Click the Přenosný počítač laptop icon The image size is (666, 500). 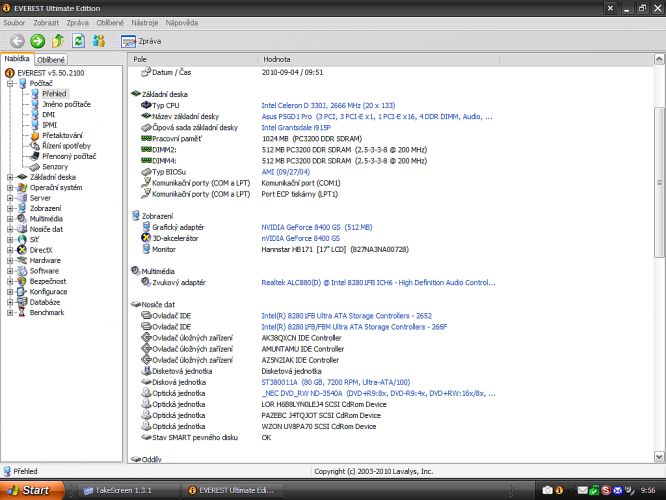[35, 156]
